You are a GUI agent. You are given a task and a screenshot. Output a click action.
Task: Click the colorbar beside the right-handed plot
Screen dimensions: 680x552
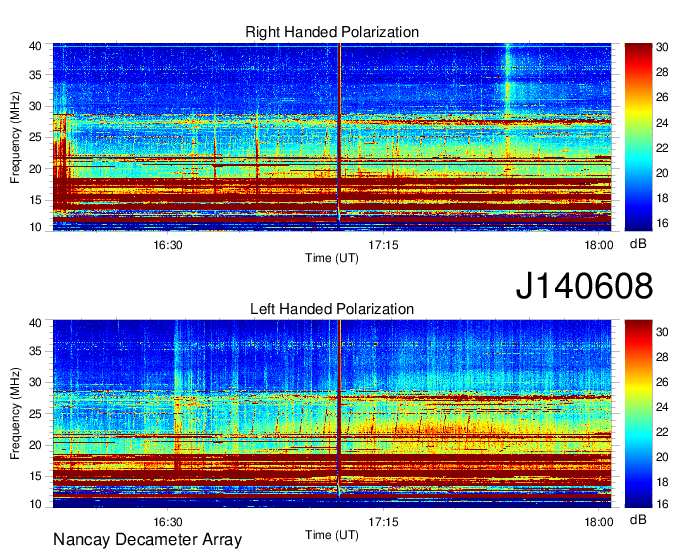coord(638,137)
